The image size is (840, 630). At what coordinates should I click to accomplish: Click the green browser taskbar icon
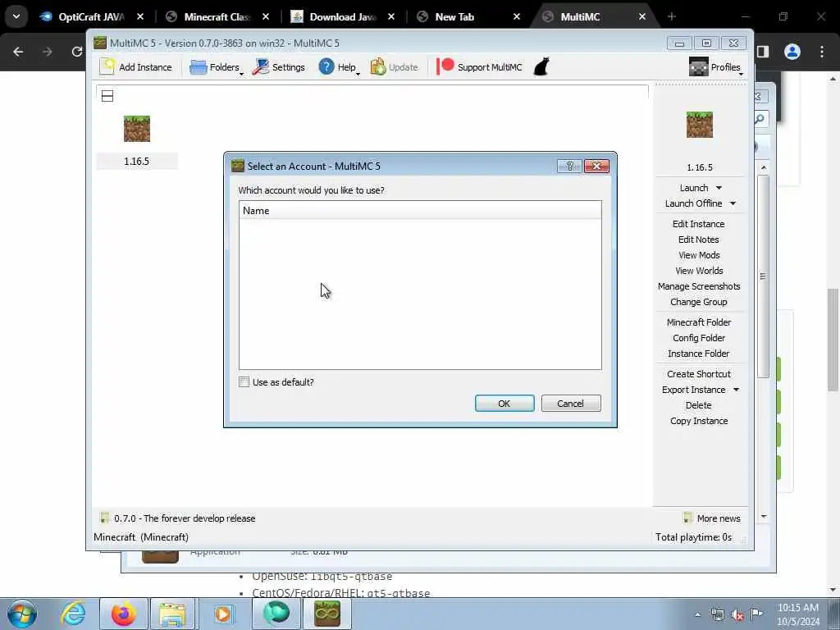(276, 614)
